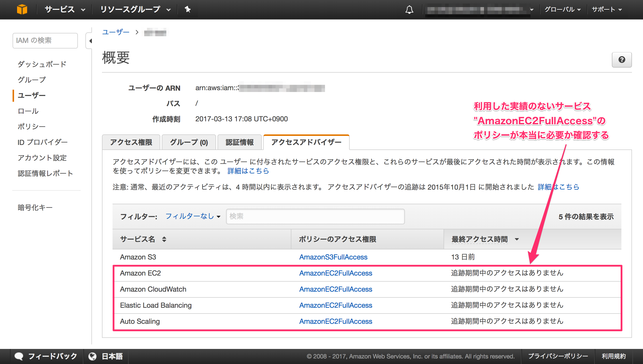The image size is (643, 364).
Task: Expand the account name dropdown
Action: [480, 10]
